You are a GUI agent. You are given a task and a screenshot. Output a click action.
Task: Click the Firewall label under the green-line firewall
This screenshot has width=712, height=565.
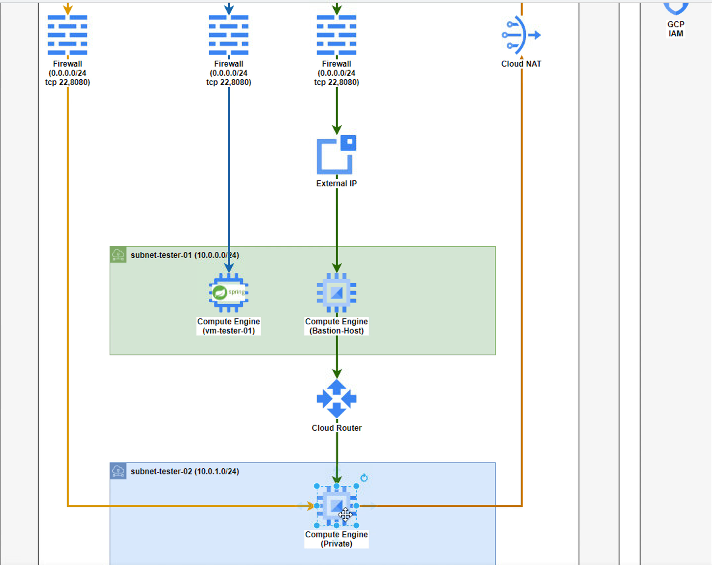[x=336, y=73]
